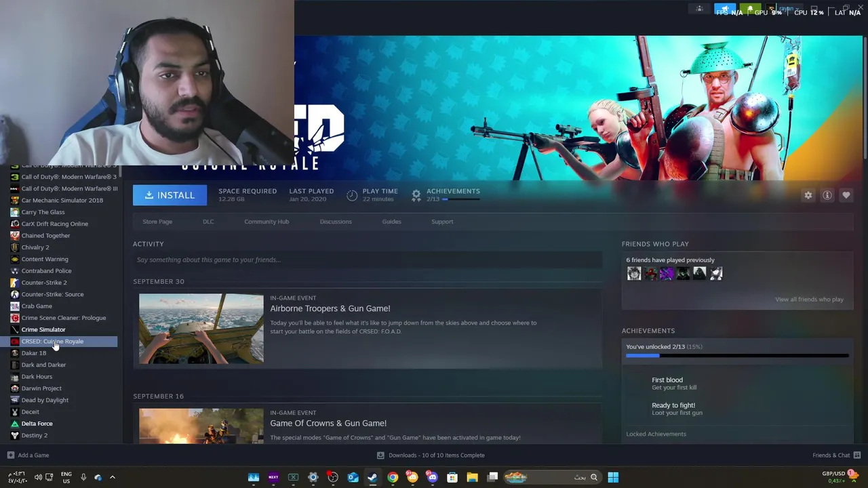Show hidden system tray icons chevron
Image resolution: width=868 pixels, height=488 pixels.
pos(113,477)
